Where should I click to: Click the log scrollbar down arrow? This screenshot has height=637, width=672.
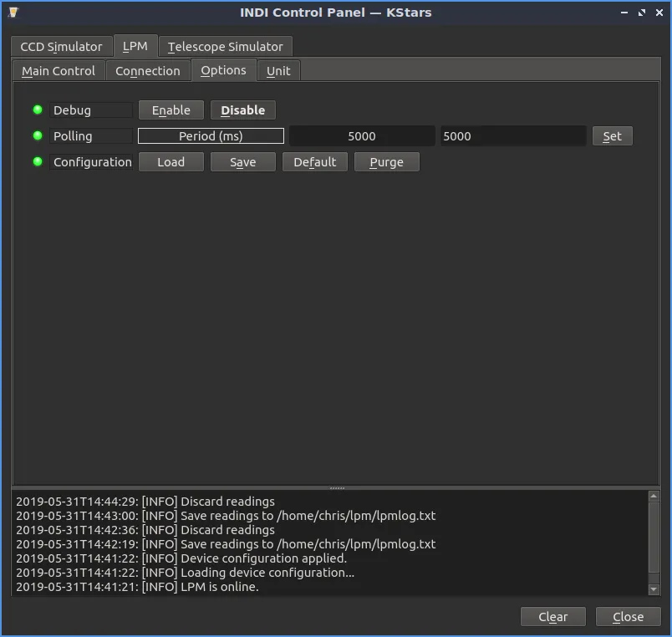tap(654, 589)
